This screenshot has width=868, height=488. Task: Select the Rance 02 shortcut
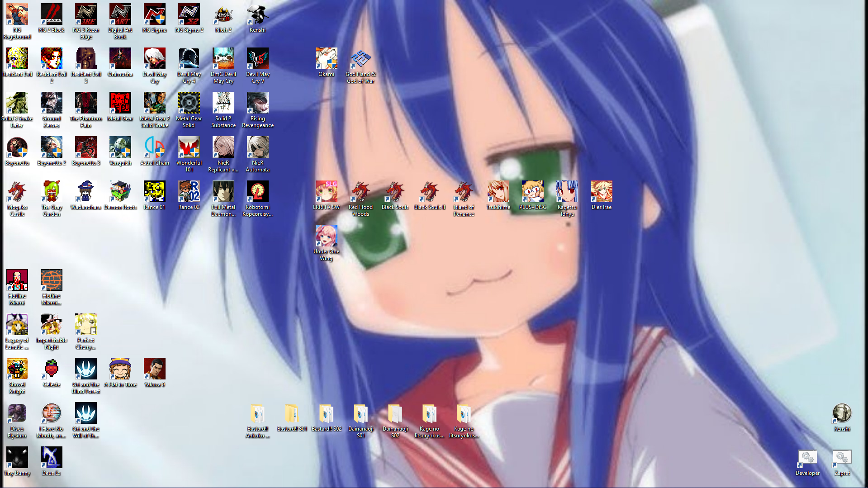[x=189, y=192]
